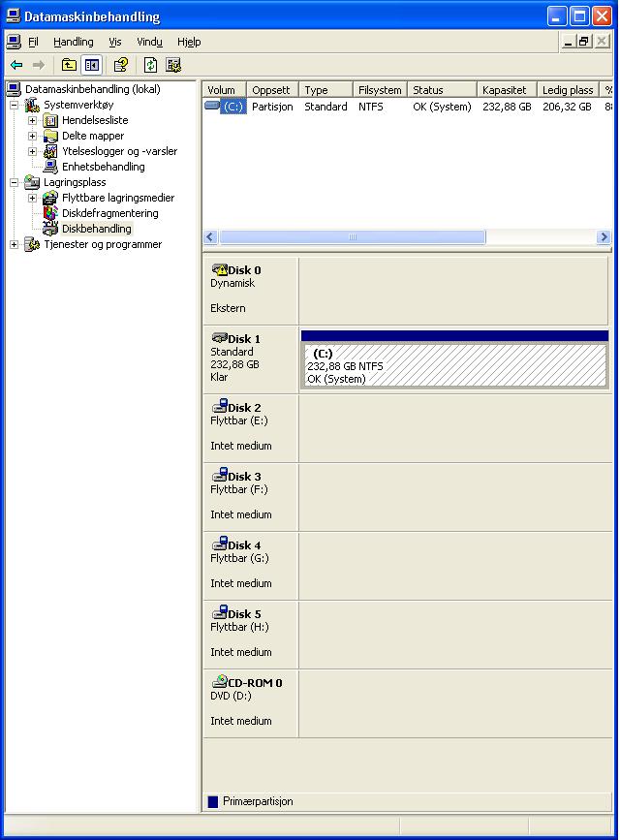Collapse the Lagringsplass tree node
Screen dimensions: 620x840
click(x=14, y=183)
